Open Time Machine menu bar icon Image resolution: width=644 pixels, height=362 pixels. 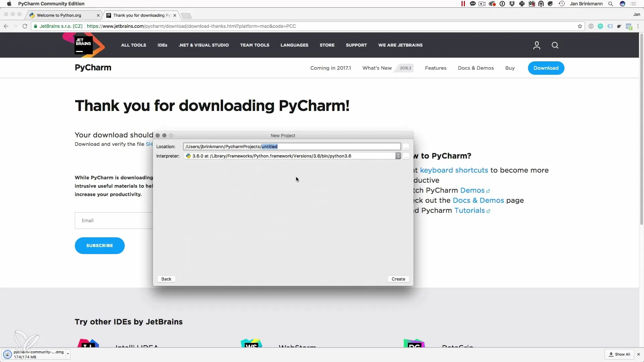click(562, 4)
